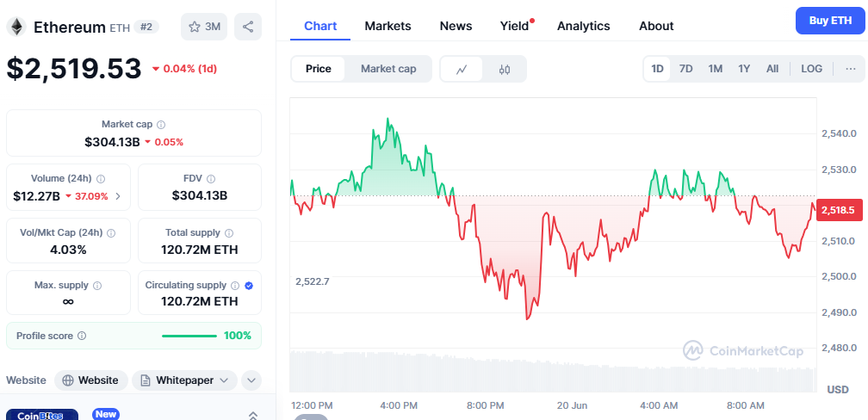Viewport: 868px width, 420px height.
Task: Show Profile score info icon
Action: point(82,336)
